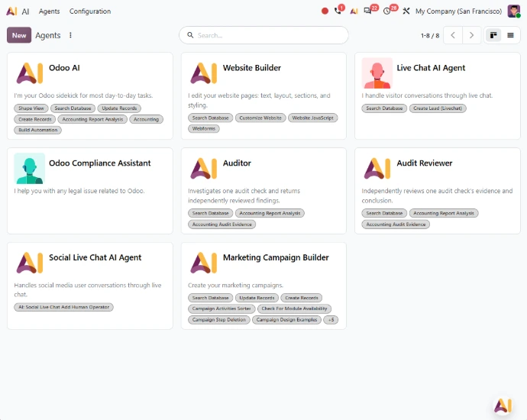Open the Configuration menu
Screen dimensions: 527x420
pos(90,11)
